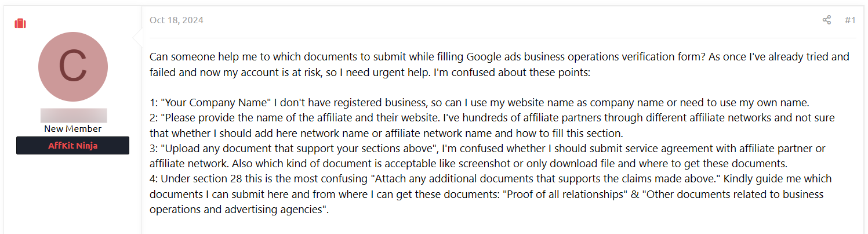Screen dimensions: 868x234
Task: Open the "#1" post permalink
Action: coord(850,20)
